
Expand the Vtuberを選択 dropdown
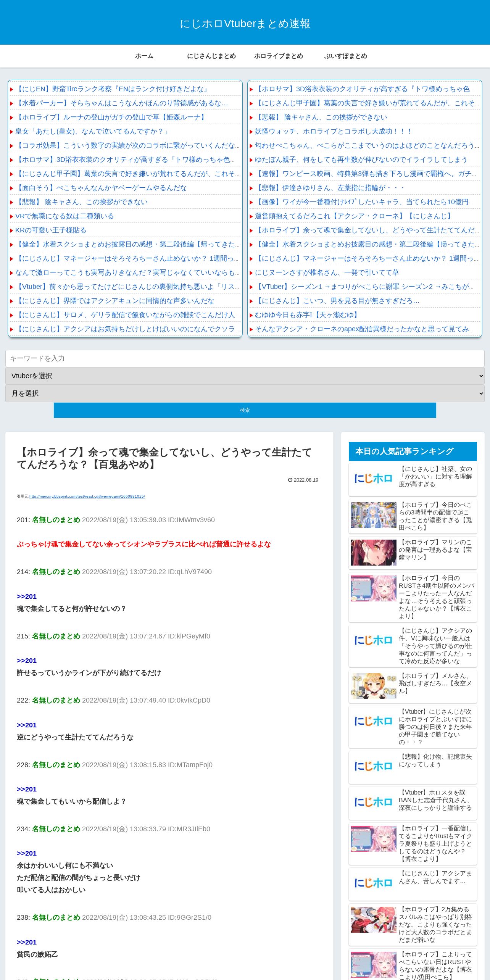pyautogui.click(x=245, y=376)
